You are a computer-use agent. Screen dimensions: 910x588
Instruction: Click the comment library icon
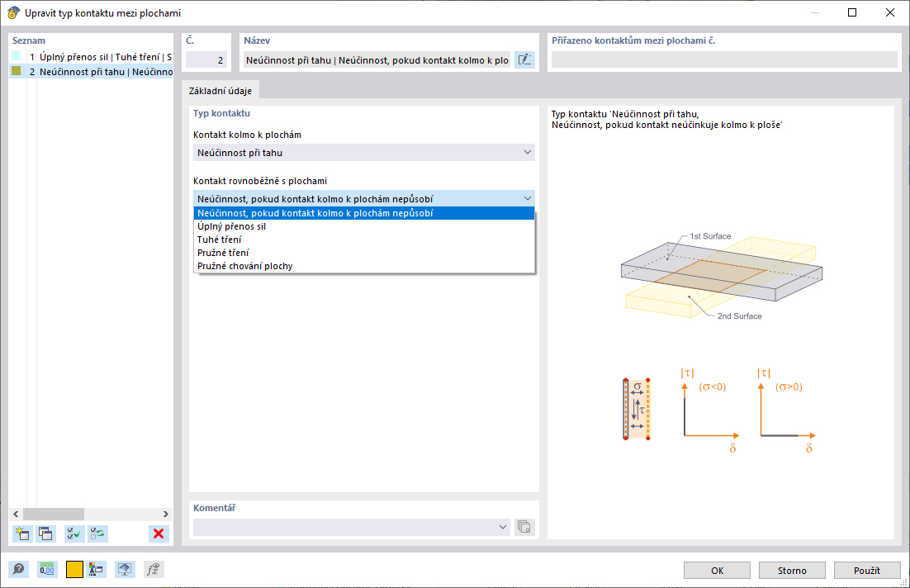point(524,527)
